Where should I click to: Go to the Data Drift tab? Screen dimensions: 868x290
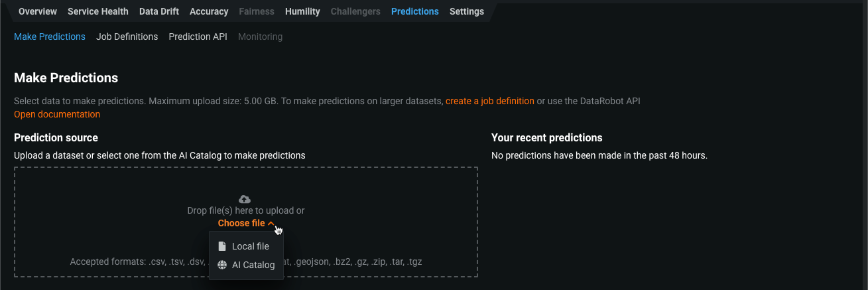(x=159, y=11)
